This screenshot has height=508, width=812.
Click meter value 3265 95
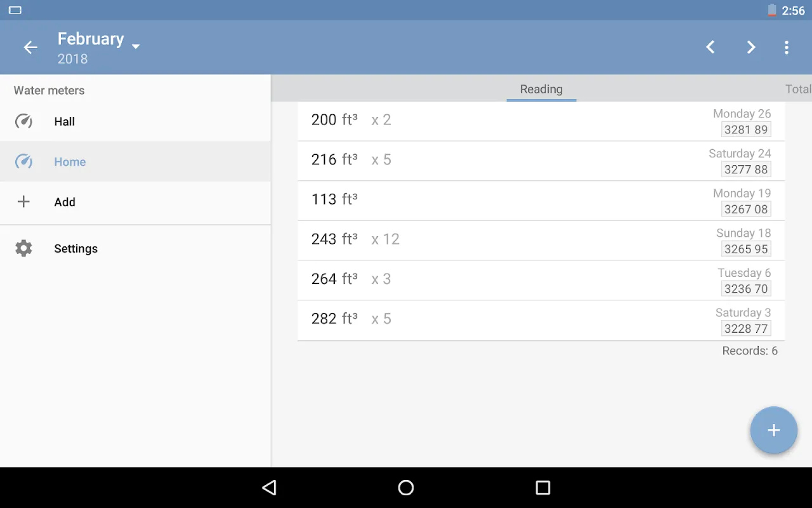click(746, 249)
